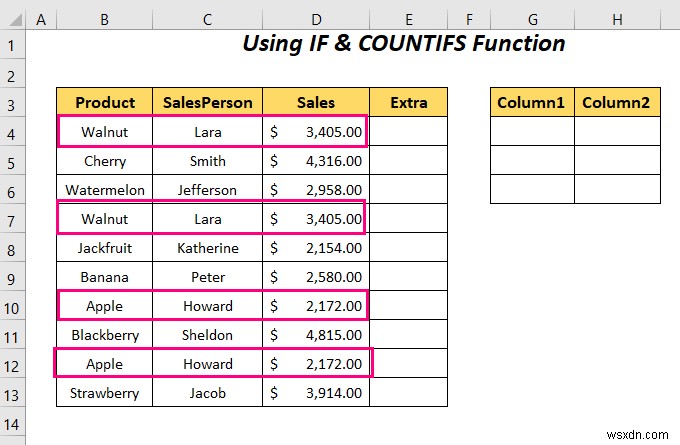The image size is (680, 445).
Task: Click the Product header cell
Action: click(105, 102)
